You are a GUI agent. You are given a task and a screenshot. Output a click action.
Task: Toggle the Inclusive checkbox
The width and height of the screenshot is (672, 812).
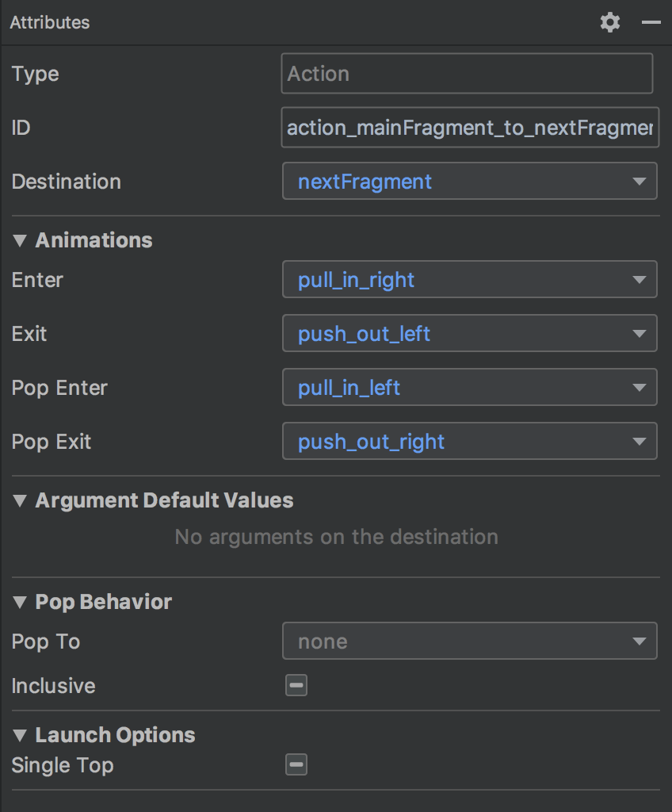tap(296, 685)
